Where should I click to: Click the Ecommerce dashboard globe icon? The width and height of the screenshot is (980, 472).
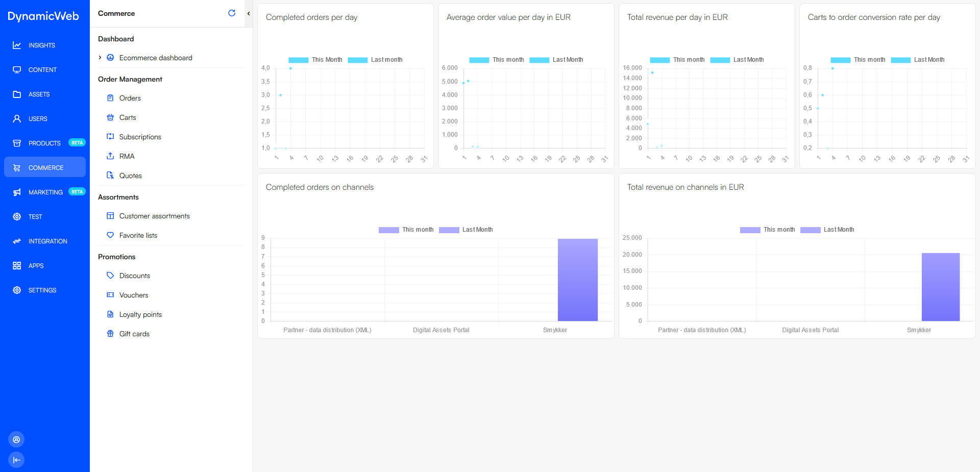110,58
